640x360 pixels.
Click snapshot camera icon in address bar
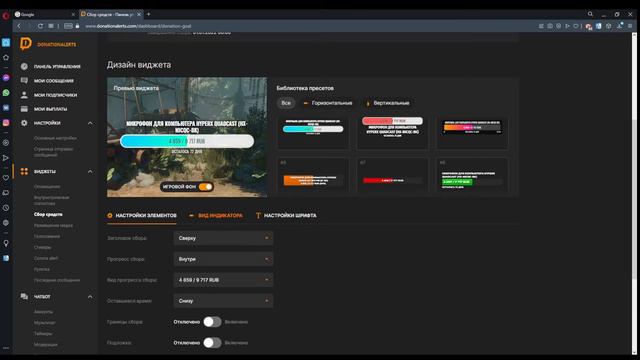pyautogui.click(x=550, y=26)
